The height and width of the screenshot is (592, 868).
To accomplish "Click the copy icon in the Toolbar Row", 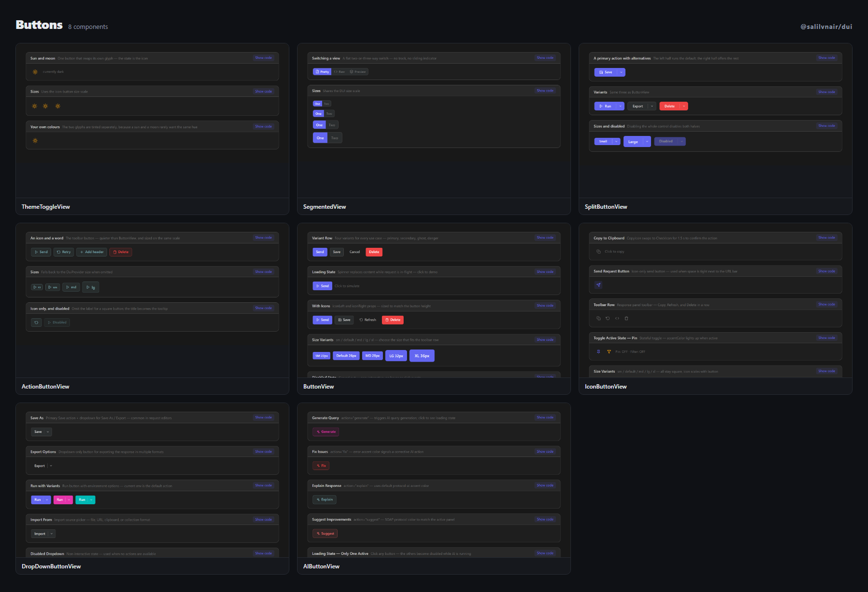I will (x=598, y=318).
